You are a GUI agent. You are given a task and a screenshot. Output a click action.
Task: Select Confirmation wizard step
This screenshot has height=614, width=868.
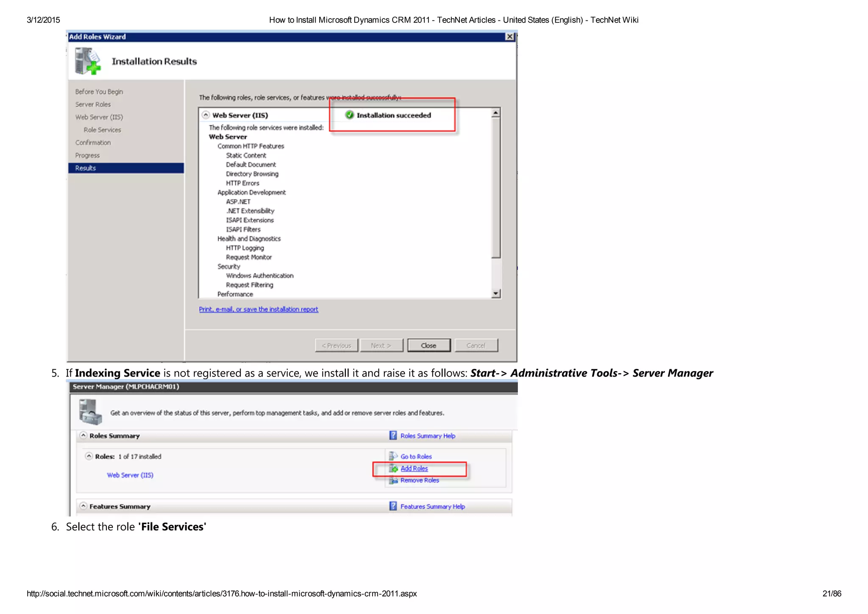pyautogui.click(x=93, y=142)
